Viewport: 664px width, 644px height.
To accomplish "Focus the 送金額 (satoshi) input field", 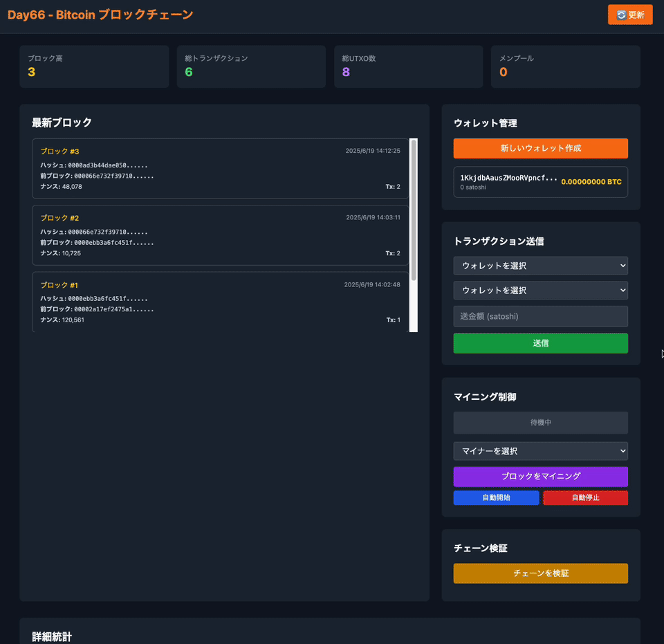I will click(540, 316).
